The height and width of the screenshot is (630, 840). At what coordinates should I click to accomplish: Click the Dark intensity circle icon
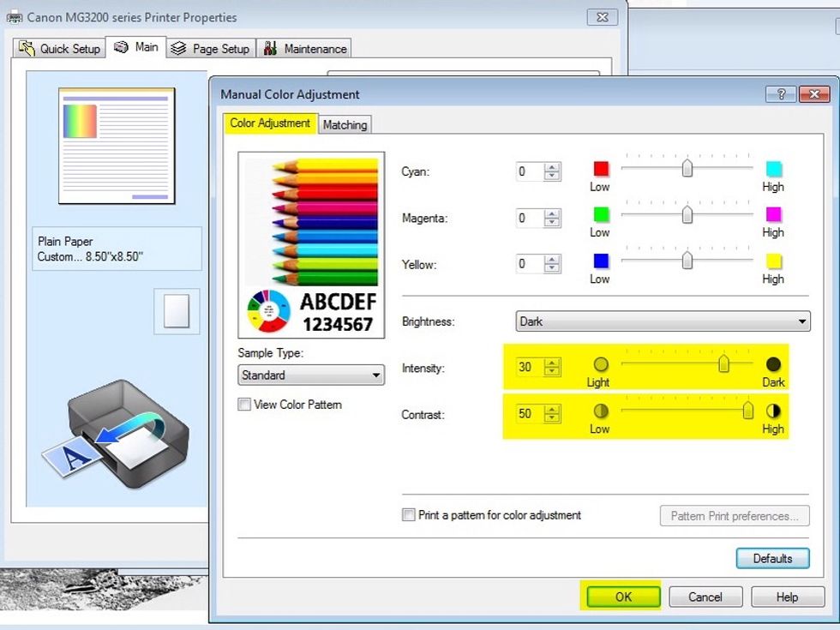(773, 365)
